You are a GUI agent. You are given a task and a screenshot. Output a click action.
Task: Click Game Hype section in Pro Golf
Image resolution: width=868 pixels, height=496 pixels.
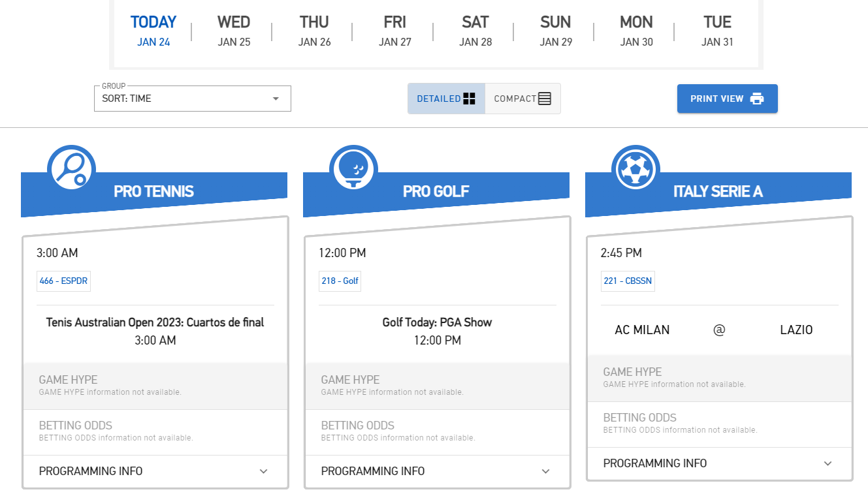437,386
